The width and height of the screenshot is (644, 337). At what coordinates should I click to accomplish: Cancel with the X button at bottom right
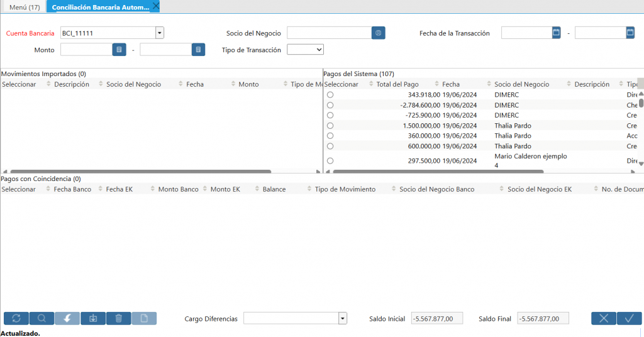[604, 319]
